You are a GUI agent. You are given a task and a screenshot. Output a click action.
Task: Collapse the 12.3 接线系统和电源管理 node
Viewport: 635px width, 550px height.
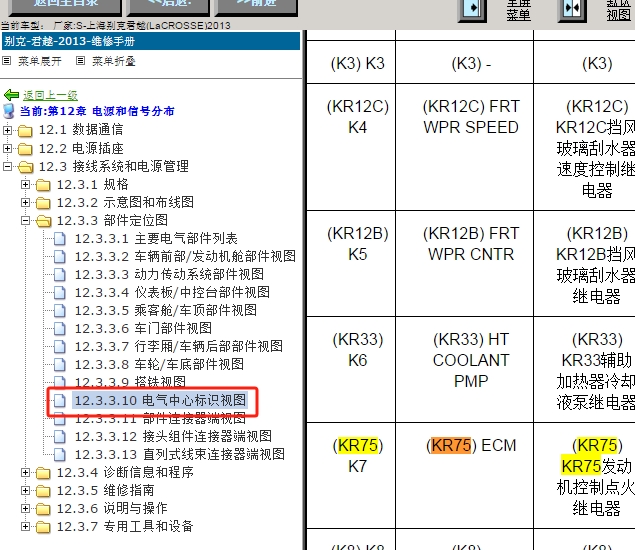7,166
